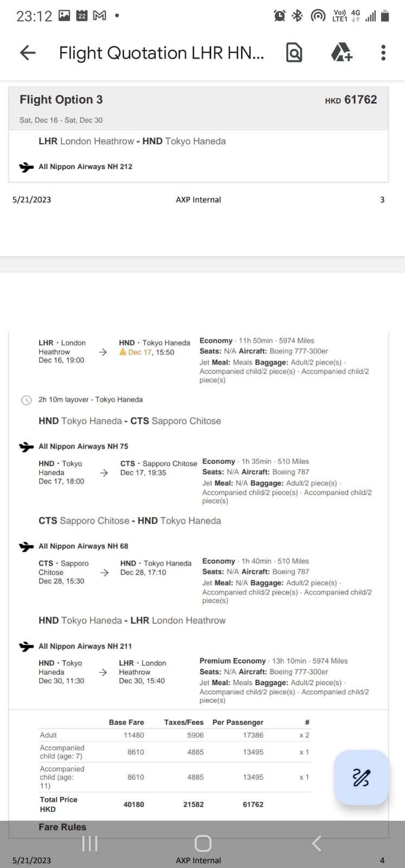Image resolution: width=405 pixels, height=868 pixels.
Task: Tap the Android home navigation button
Action: click(202, 843)
